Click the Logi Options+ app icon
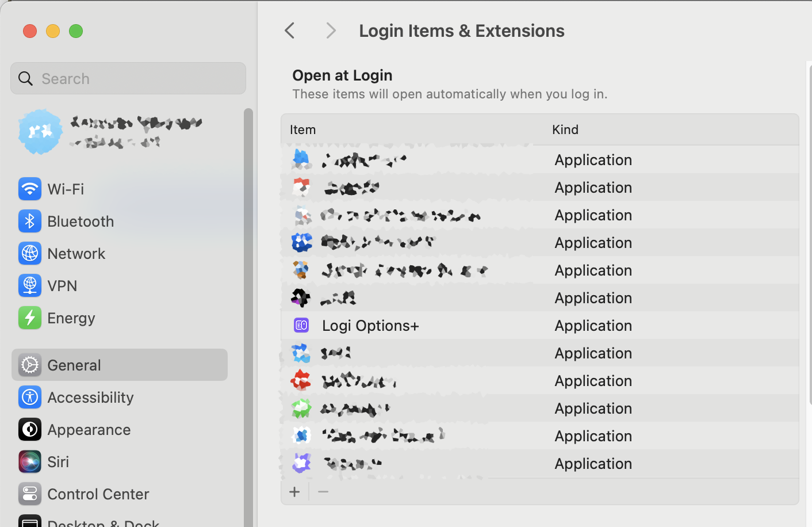The image size is (812, 527). tap(301, 325)
